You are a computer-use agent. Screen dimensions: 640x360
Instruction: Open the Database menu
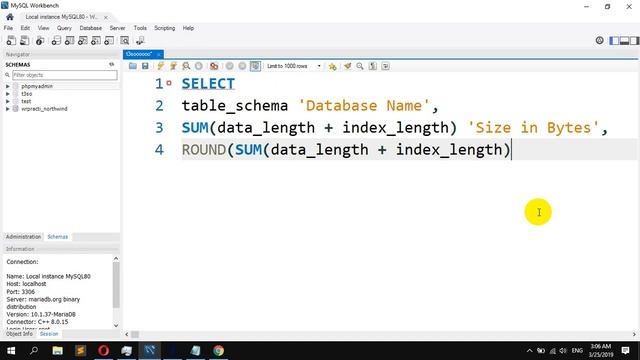91,28
